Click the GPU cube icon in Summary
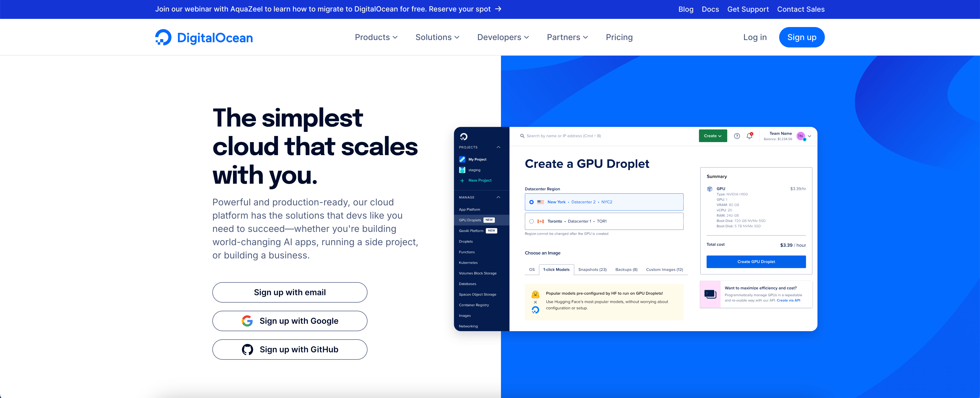Screen dimensions: 980x398 tap(709, 189)
